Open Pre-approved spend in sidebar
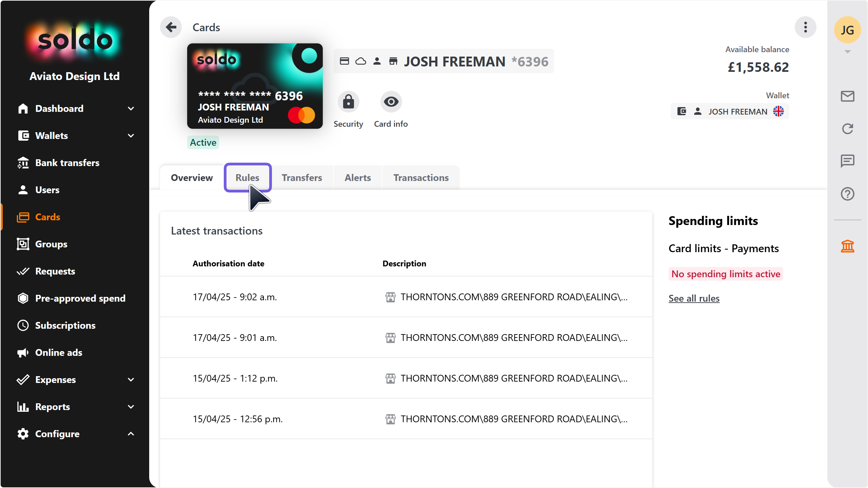The height and width of the screenshot is (488, 868). (80, 298)
